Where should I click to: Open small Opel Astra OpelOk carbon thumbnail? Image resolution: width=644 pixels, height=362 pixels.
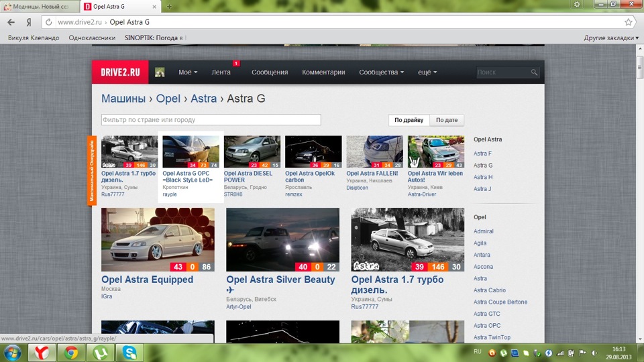click(313, 152)
